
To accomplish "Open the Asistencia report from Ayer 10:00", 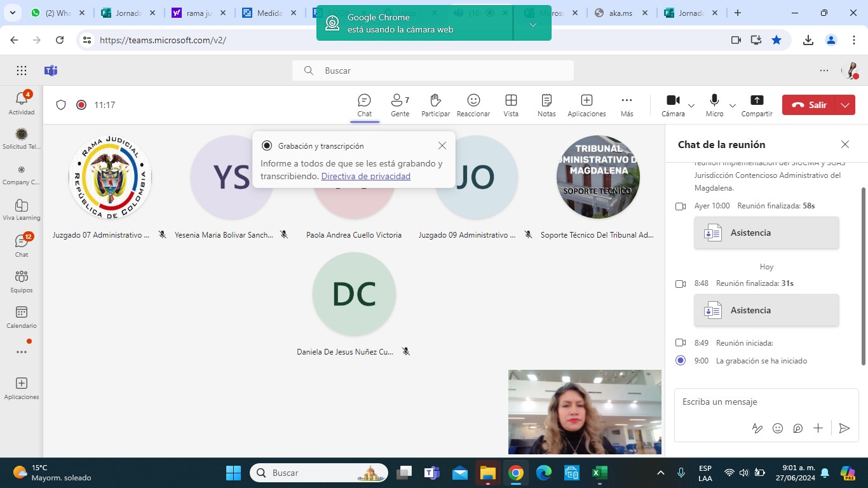I will point(766,233).
